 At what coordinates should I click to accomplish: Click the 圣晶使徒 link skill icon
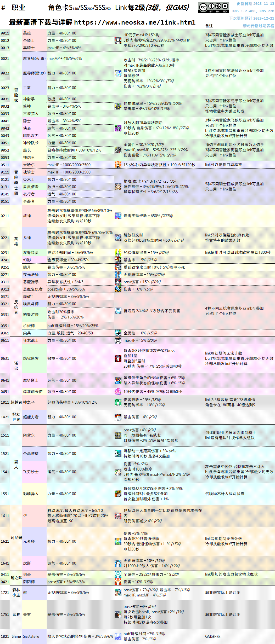pos(118,454)
